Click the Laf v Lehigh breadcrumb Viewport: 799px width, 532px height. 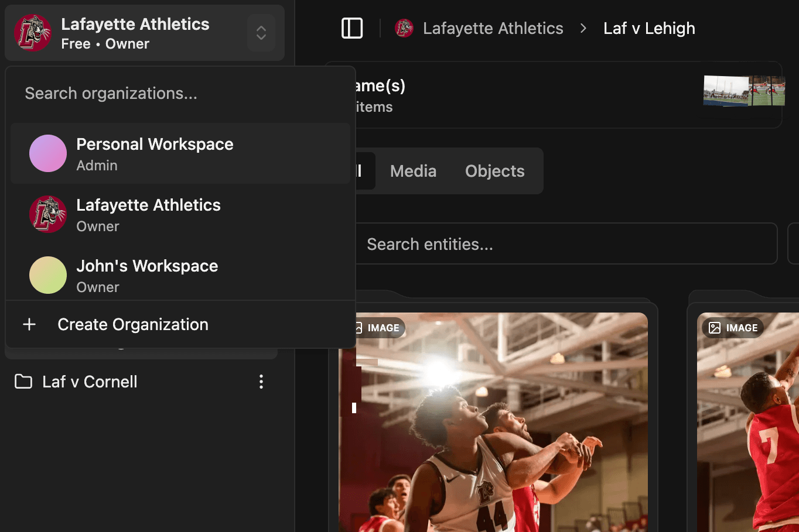tap(649, 28)
